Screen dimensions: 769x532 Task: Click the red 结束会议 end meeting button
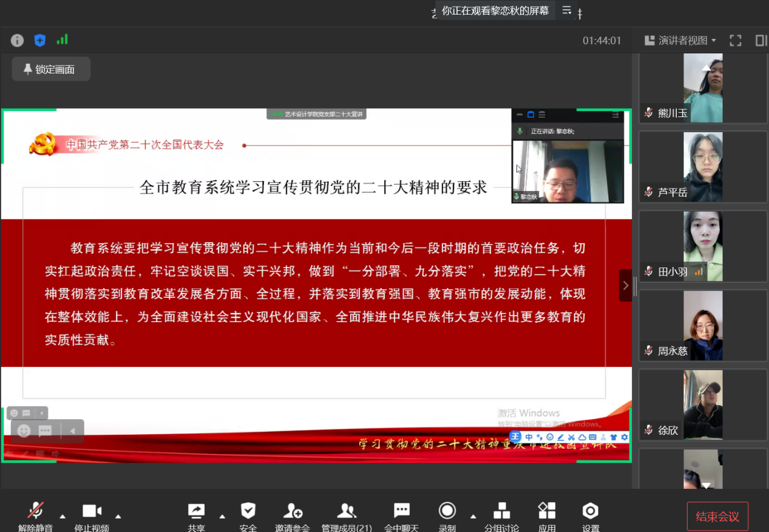coord(717,516)
